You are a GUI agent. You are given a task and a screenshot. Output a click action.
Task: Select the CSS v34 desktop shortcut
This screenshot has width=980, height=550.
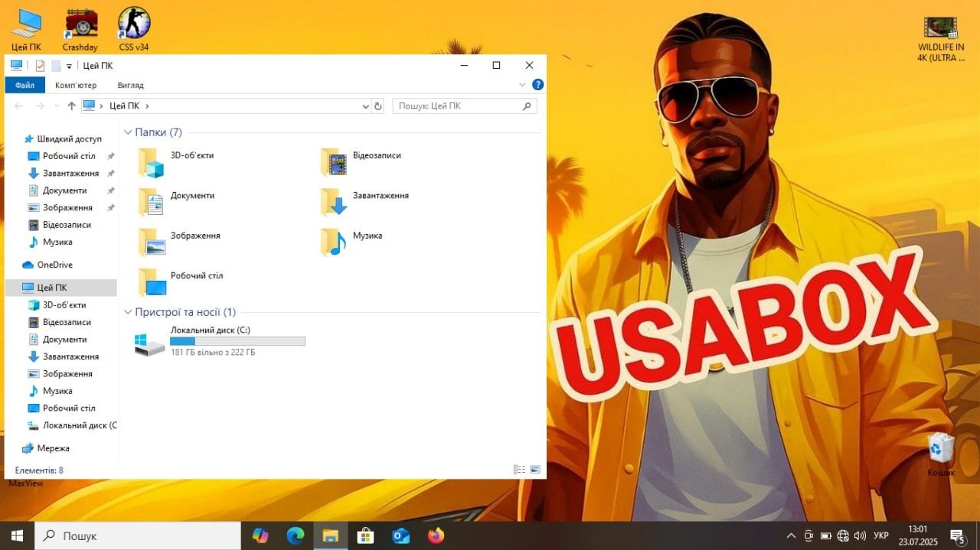click(x=134, y=29)
